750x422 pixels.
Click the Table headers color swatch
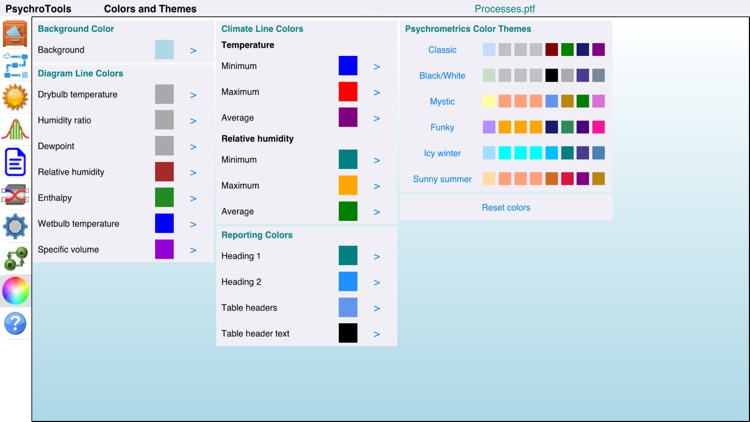pyautogui.click(x=348, y=308)
